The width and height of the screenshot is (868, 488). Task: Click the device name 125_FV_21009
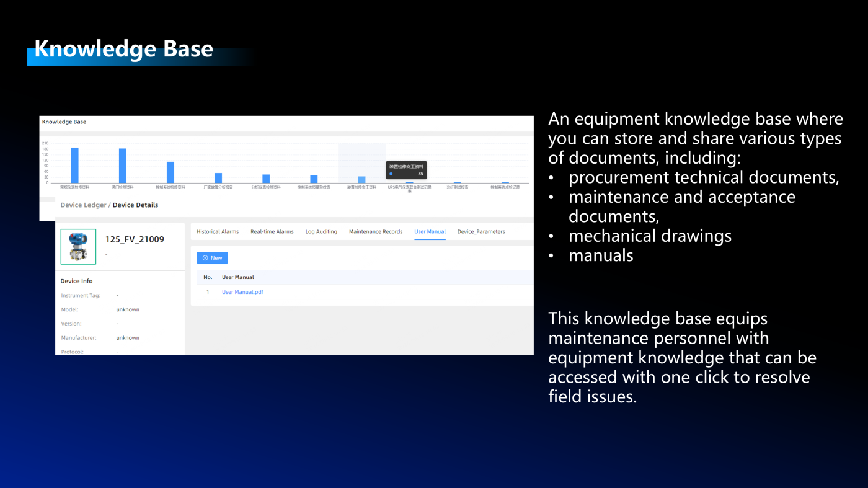pos(135,239)
